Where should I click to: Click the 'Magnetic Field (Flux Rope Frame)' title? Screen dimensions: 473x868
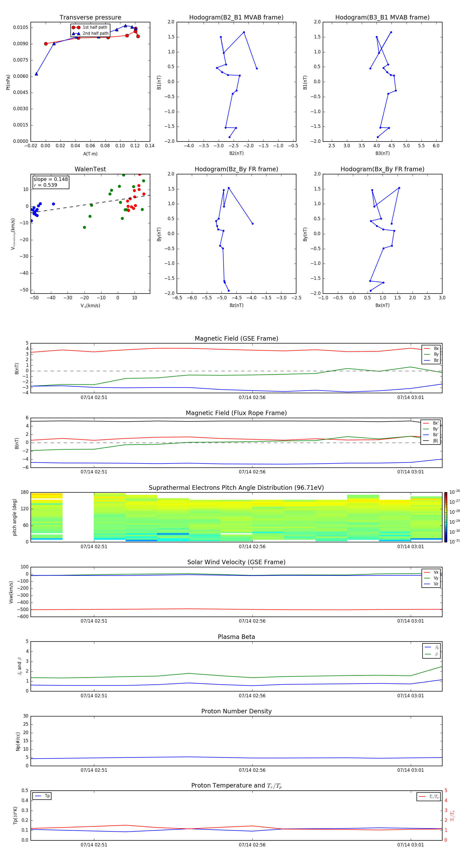click(x=236, y=413)
